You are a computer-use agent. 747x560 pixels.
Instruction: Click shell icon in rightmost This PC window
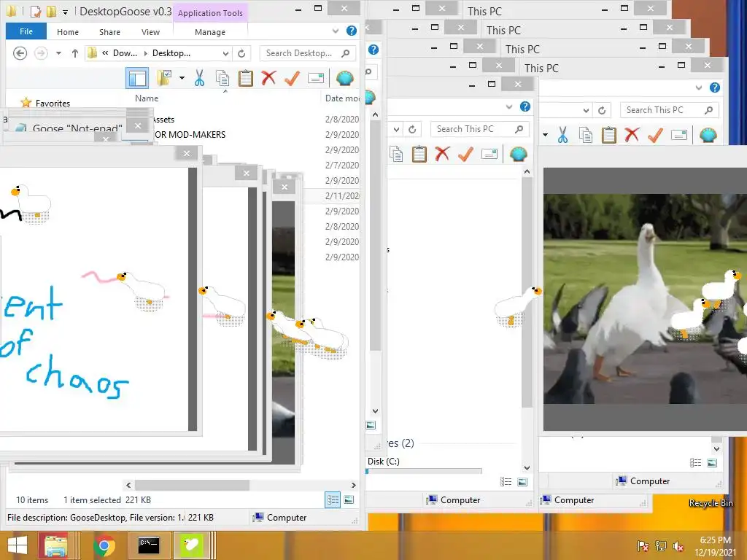[708, 135]
